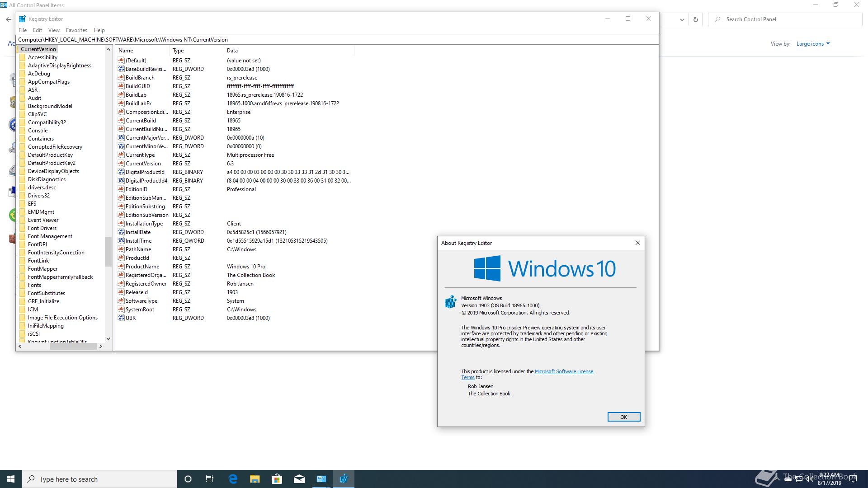Image resolution: width=868 pixels, height=488 pixels.
Task: Sort values by the Name column header
Action: pyautogui.click(x=143, y=51)
